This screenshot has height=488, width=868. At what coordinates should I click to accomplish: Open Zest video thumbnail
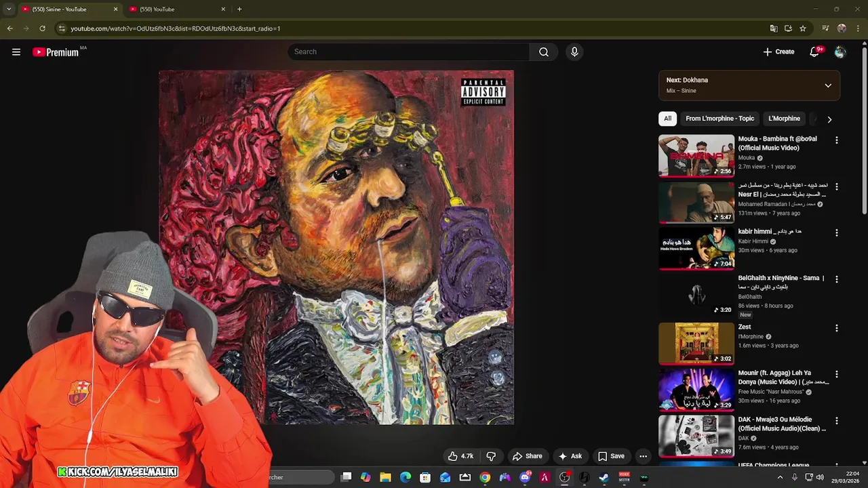tap(696, 343)
